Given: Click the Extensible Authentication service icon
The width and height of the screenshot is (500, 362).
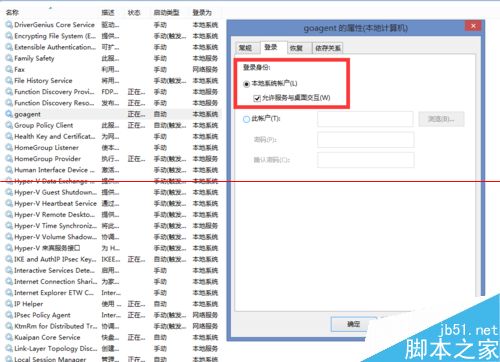Looking at the screenshot, I should pyautogui.click(x=9, y=47).
